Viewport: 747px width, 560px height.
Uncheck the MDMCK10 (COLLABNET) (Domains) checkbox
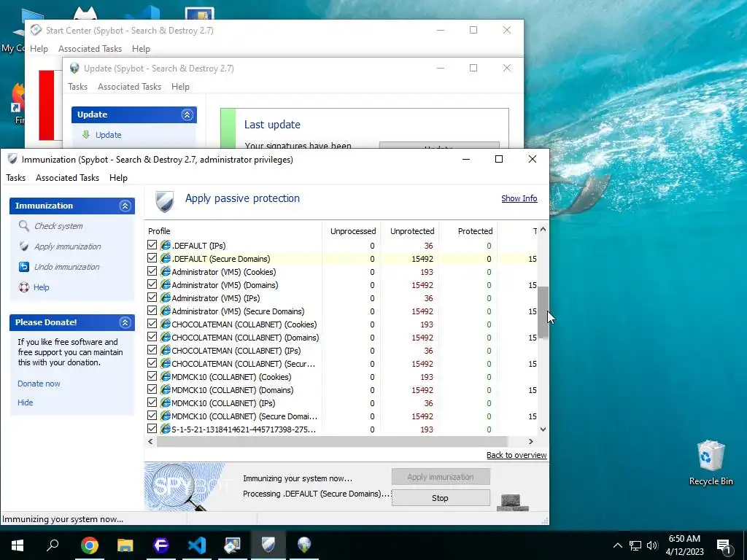pyautogui.click(x=152, y=389)
